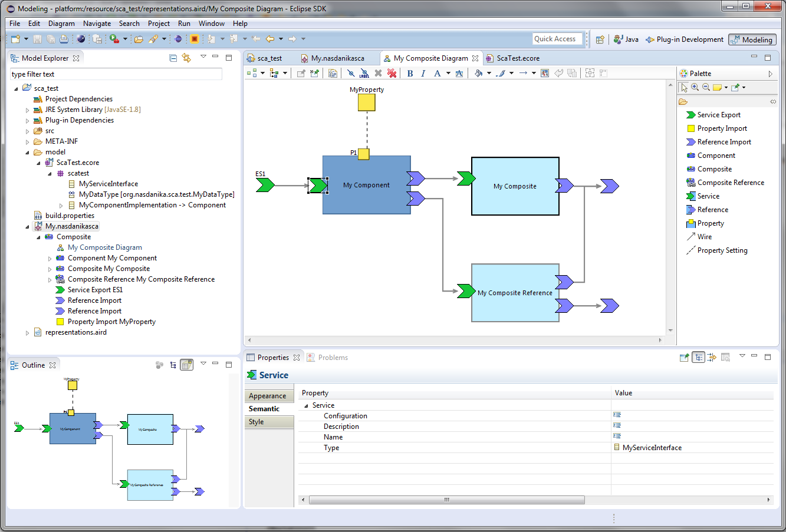Click the Set style workspace image icon

pos(545,73)
